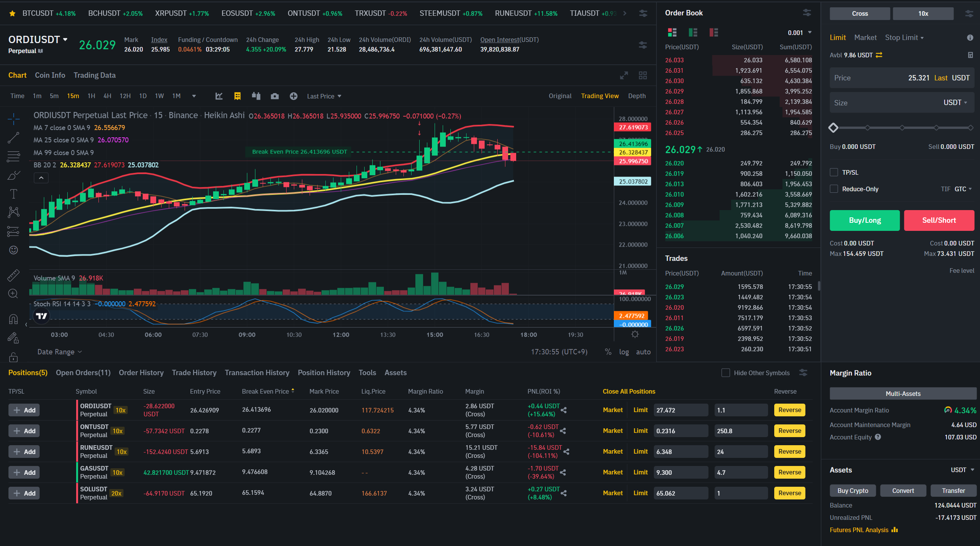Open the Position History tab
Image resolution: width=980 pixels, height=546 pixels.
(x=324, y=373)
